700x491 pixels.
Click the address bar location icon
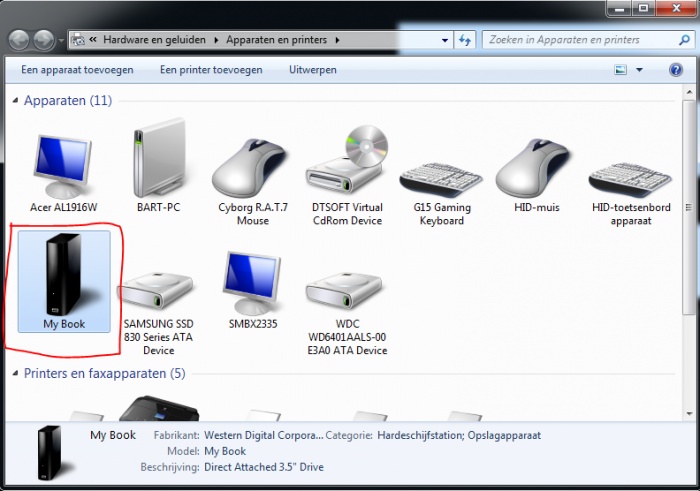pos(78,40)
